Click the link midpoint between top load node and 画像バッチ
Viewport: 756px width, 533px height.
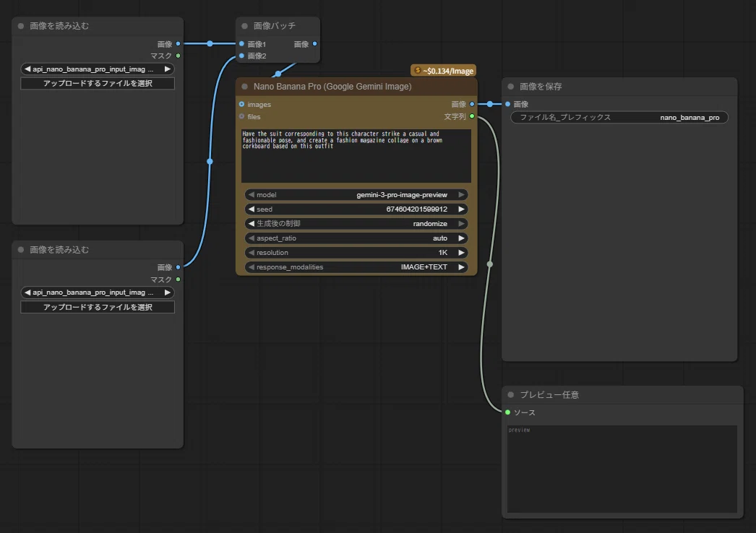click(x=210, y=44)
